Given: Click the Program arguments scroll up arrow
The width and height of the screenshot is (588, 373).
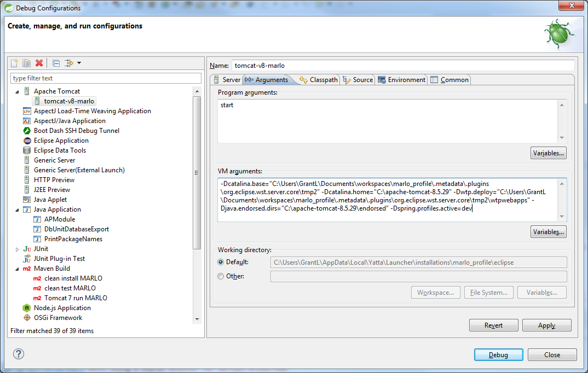Looking at the screenshot, I should [x=562, y=105].
